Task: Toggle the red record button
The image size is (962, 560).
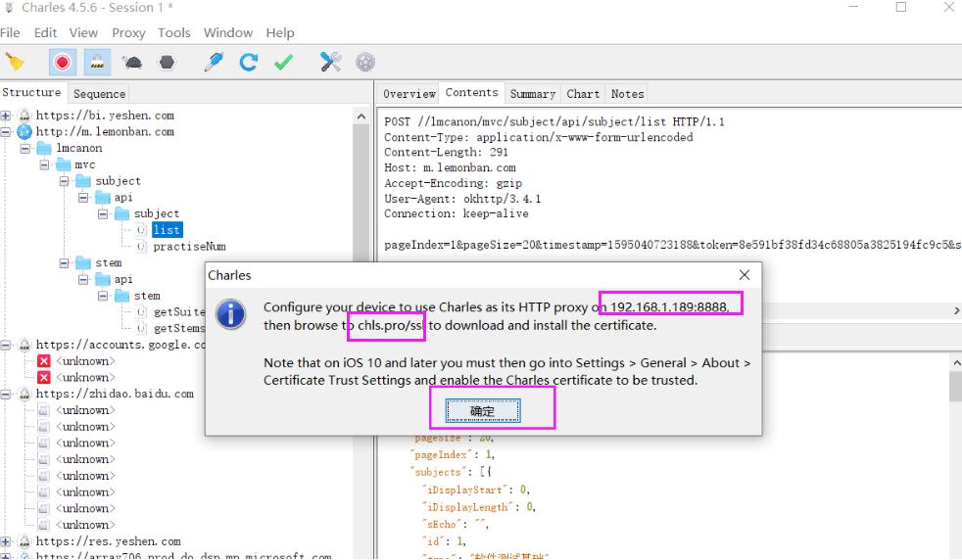Action: pyautogui.click(x=63, y=63)
